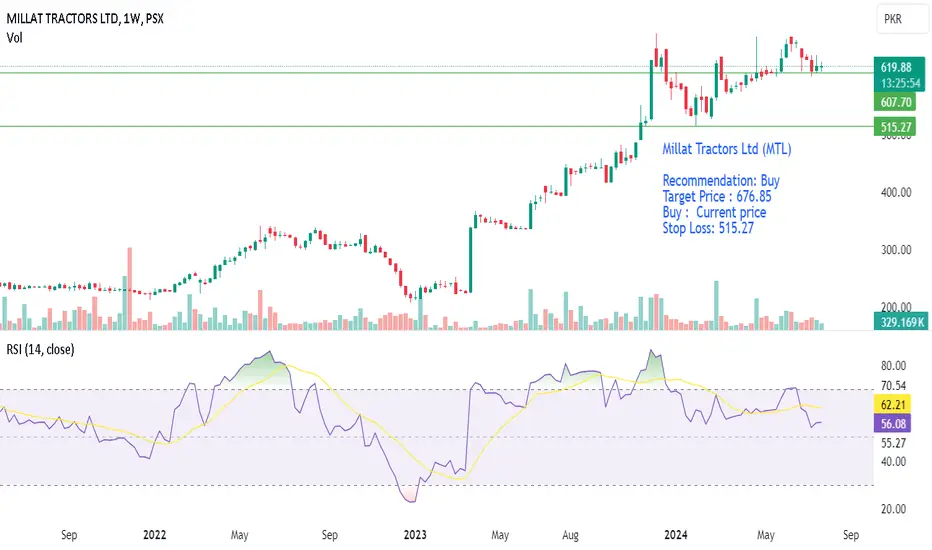Click the 56.08 RSI value label
The height and width of the screenshot is (550, 932).
[x=893, y=424]
